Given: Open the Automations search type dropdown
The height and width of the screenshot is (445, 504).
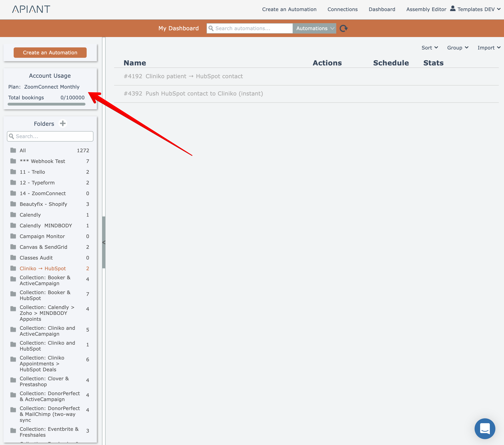Looking at the screenshot, I should [314, 28].
